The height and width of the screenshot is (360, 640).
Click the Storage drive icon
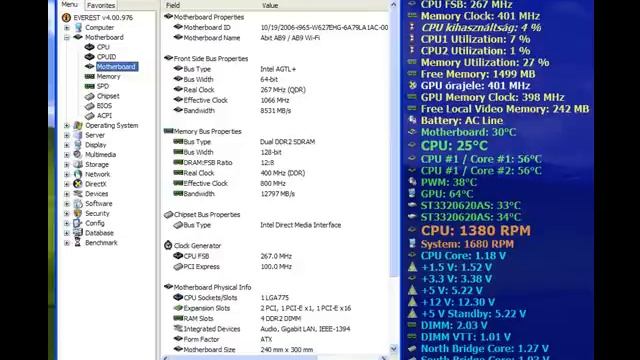tap(78, 164)
